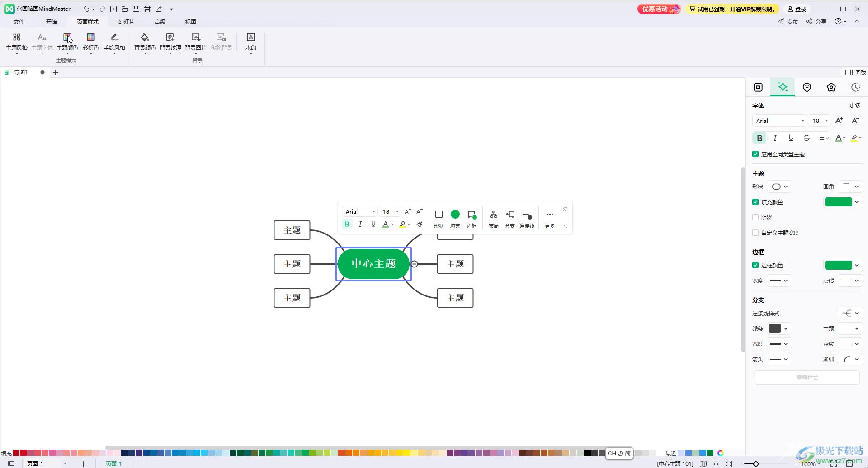868x468 pixels.
Task: Open the Arial font dropdown in right panel
Action: tap(779, 121)
